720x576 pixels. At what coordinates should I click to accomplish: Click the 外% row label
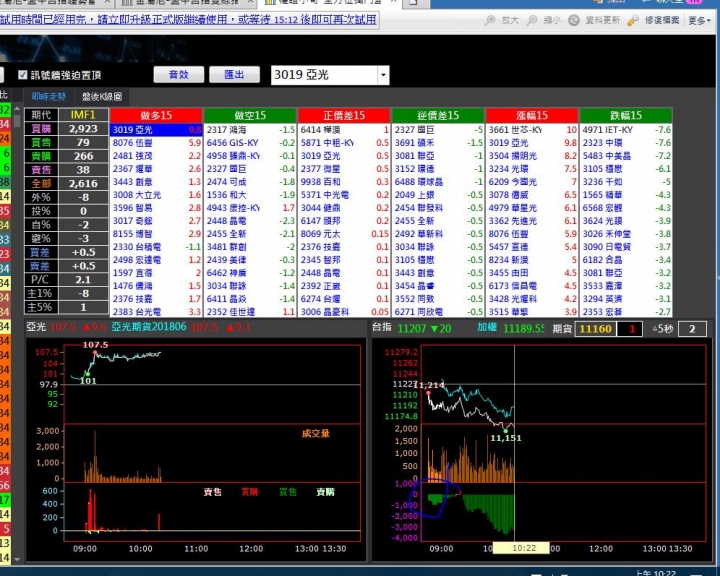[x=41, y=197]
